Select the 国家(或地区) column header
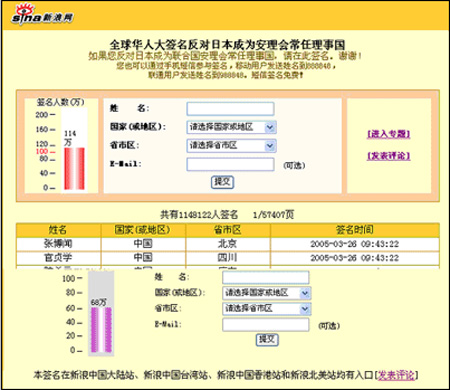The image size is (450, 390). point(143,230)
